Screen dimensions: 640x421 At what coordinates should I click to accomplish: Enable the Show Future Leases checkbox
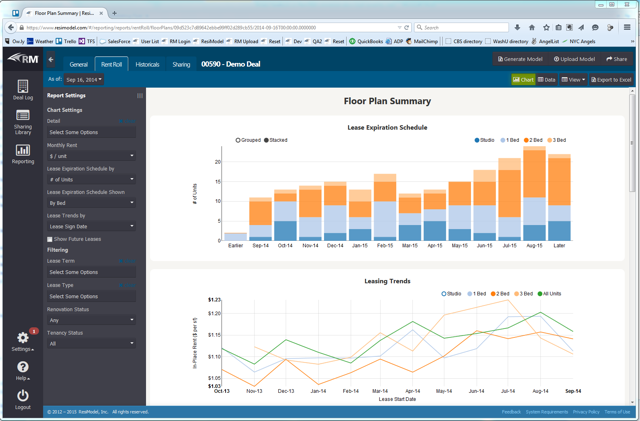click(50, 239)
